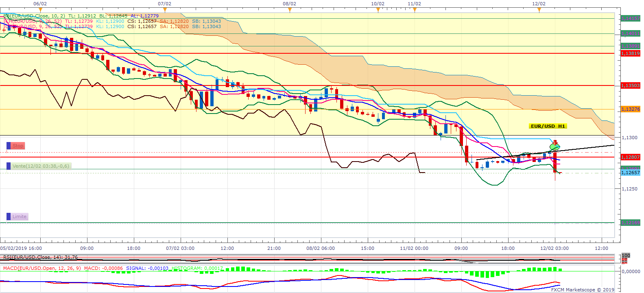Click the red 1,13503 price tag

pyautogui.click(x=630, y=85)
